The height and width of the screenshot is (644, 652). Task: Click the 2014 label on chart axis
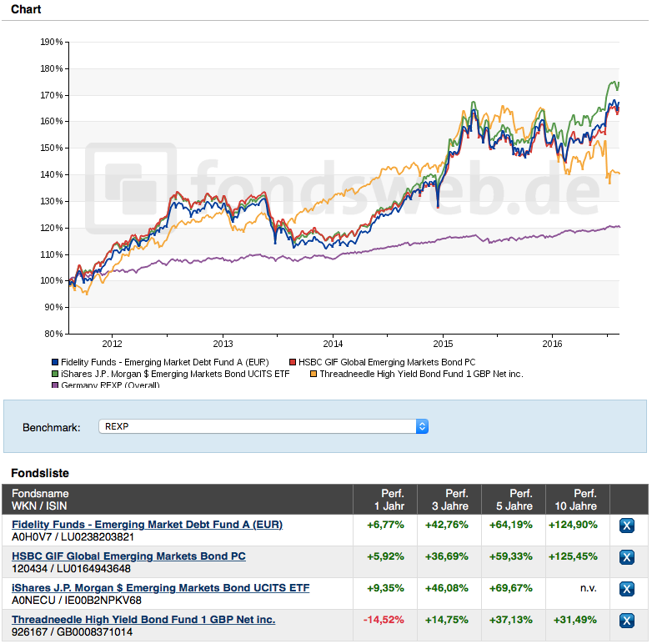333,344
